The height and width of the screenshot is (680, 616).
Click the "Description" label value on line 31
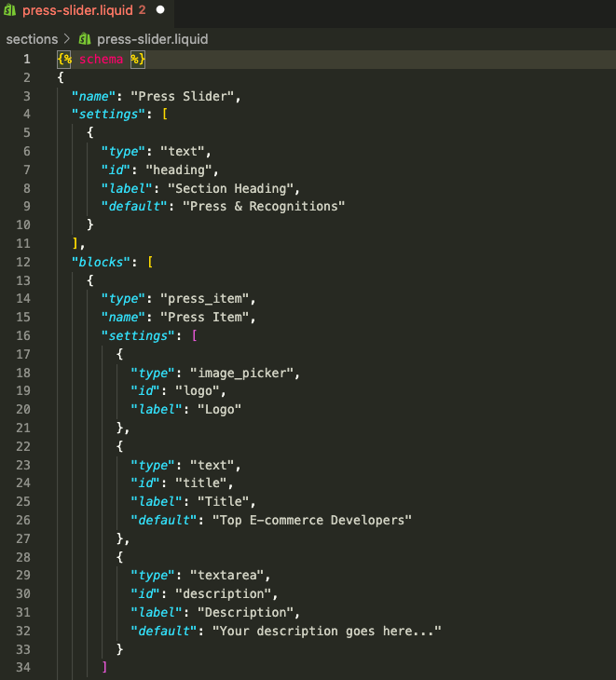pyautogui.click(x=245, y=612)
